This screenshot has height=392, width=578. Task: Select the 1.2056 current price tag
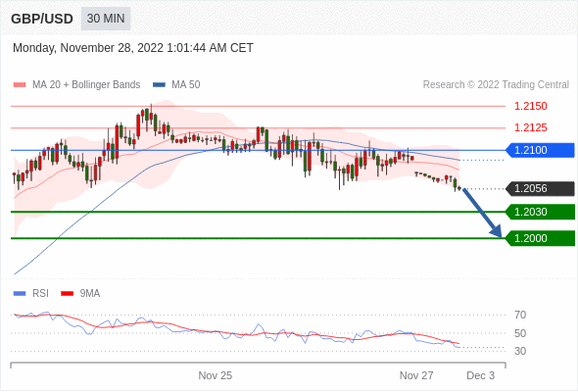tap(540, 188)
